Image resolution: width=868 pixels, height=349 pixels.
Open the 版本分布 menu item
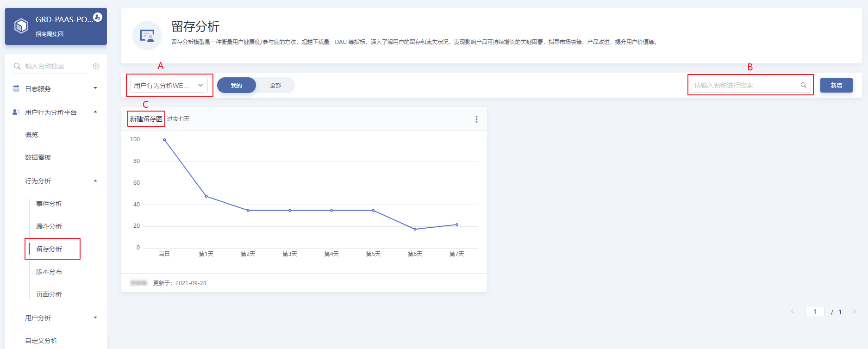[x=49, y=272]
